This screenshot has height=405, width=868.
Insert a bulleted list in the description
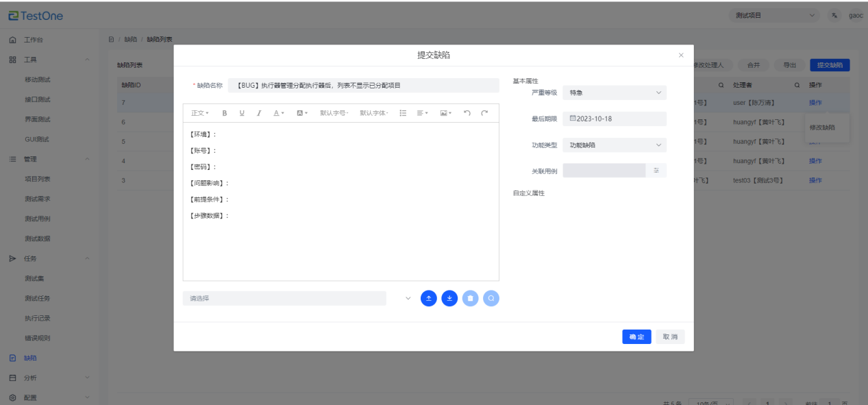click(403, 113)
